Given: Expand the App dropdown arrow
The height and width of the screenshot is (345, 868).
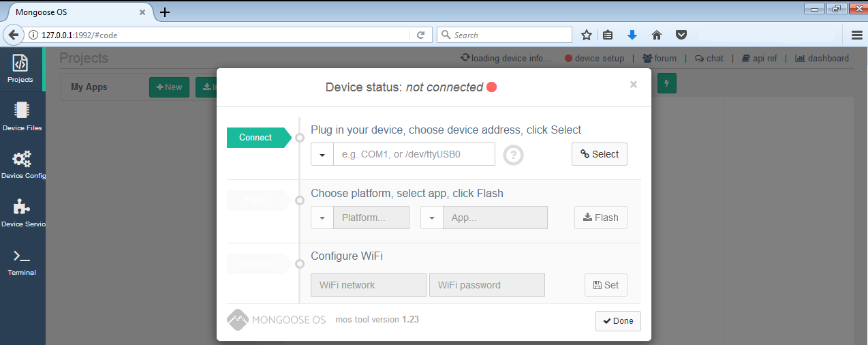Looking at the screenshot, I should (x=432, y=217).
